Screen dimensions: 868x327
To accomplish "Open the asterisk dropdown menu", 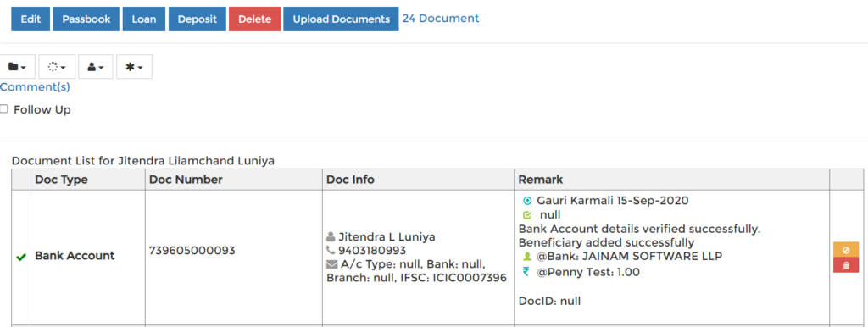I will point(134,66).
